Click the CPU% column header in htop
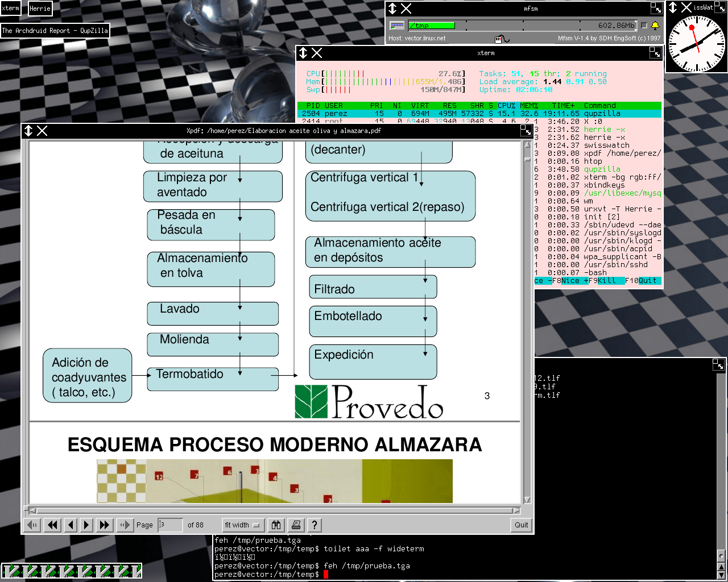Viewport: 728px width, 582px height. point(506,106)
